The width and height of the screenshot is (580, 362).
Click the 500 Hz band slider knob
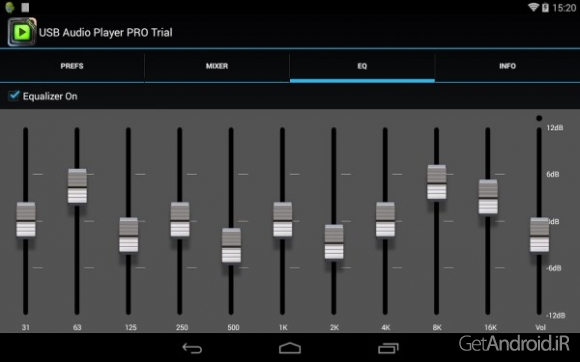[232, 245]
